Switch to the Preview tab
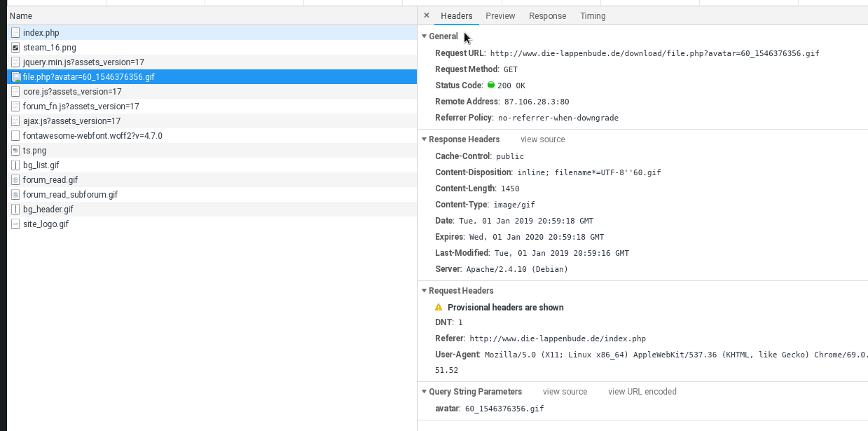 pyautogui.click(x=500, y=16)
